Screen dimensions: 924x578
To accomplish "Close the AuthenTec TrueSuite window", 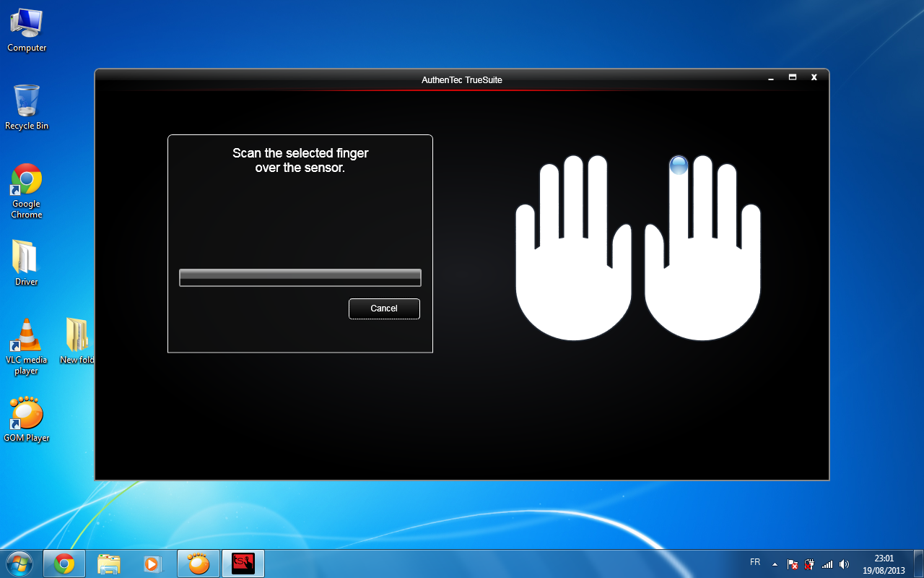I will 814,77.
